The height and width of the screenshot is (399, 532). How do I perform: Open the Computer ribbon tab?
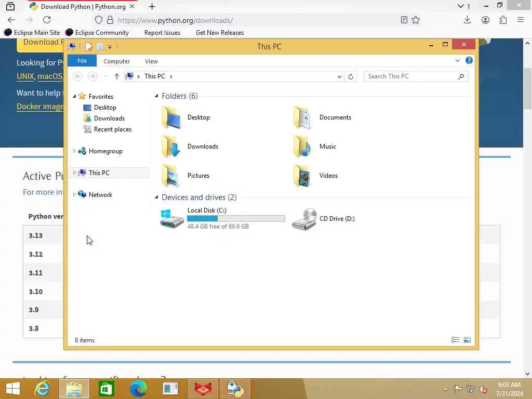point(116,61)
